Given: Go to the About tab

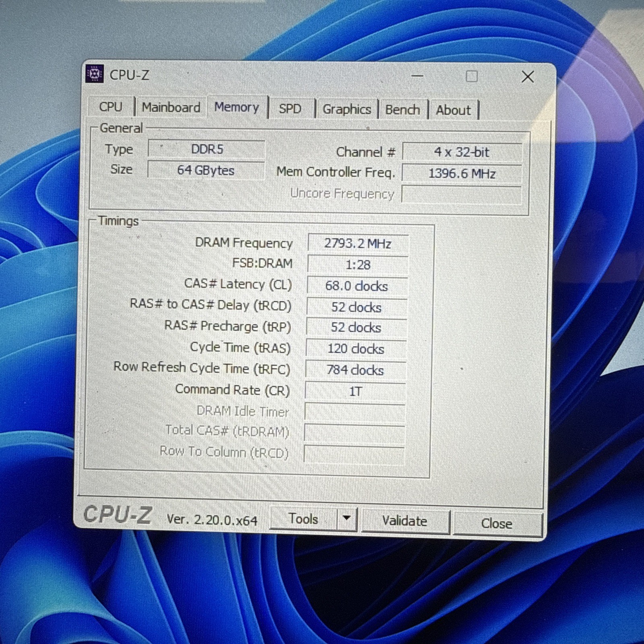Looking at the screenshot, I should click(x=453, y=110).
